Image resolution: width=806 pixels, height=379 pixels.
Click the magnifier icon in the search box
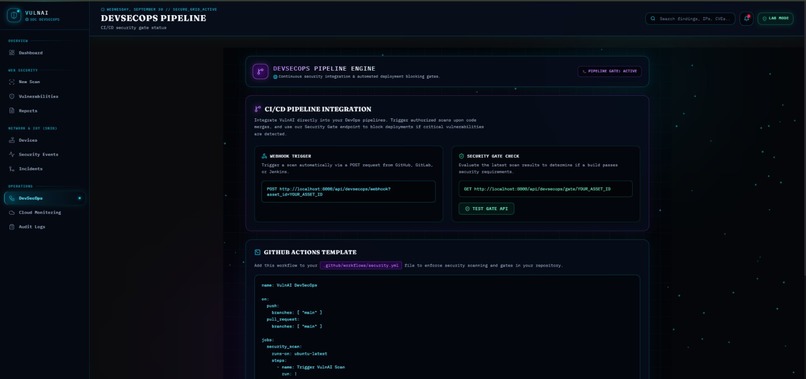tap(653, 19)
